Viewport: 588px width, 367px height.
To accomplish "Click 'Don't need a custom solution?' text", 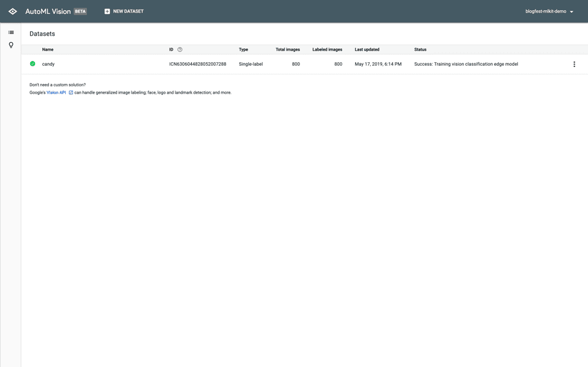I will [58, 85].
